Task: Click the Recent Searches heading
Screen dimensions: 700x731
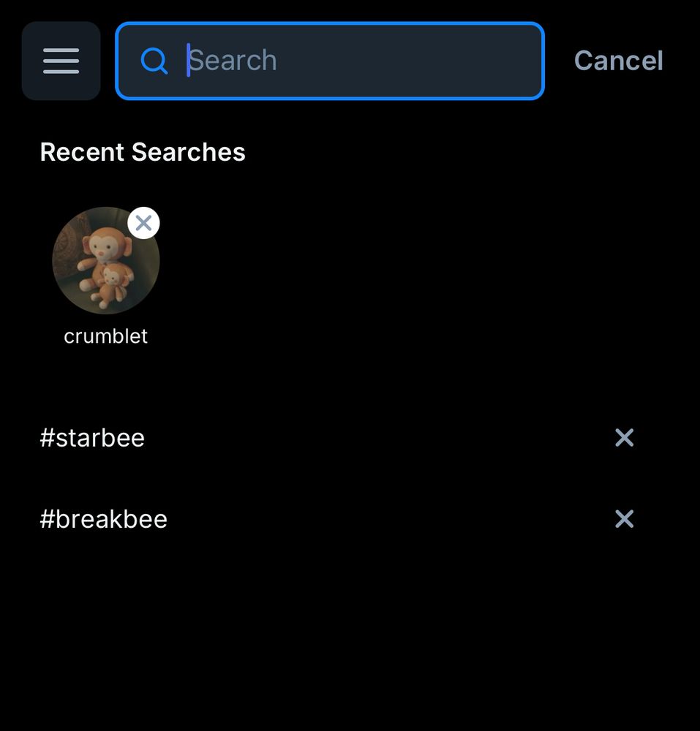Action: [x=143, y=152]
